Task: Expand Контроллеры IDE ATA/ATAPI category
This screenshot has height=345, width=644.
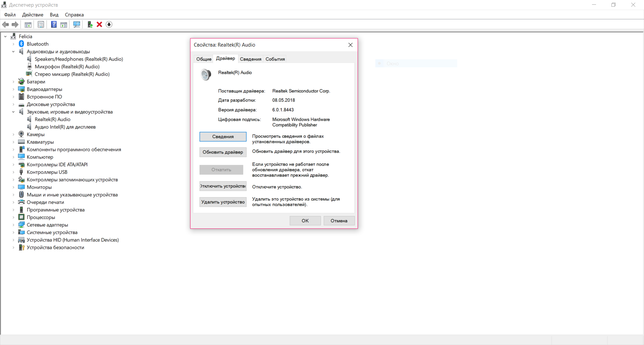Action: [13, 164]
